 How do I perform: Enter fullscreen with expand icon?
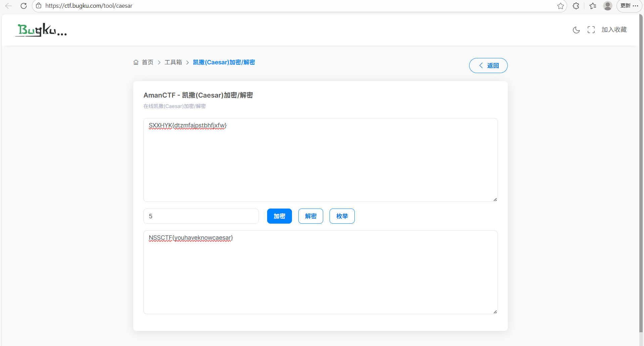point(591,30)
